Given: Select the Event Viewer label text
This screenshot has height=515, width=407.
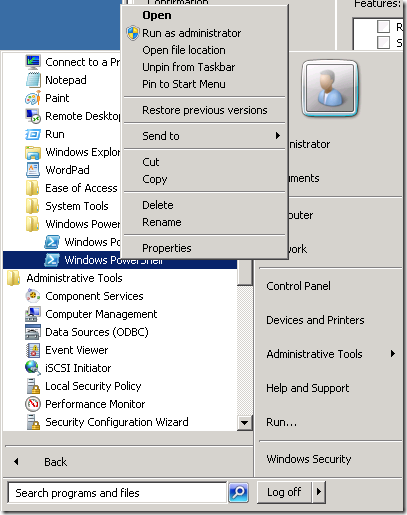Looking at the screenshot, I should 77,350.
